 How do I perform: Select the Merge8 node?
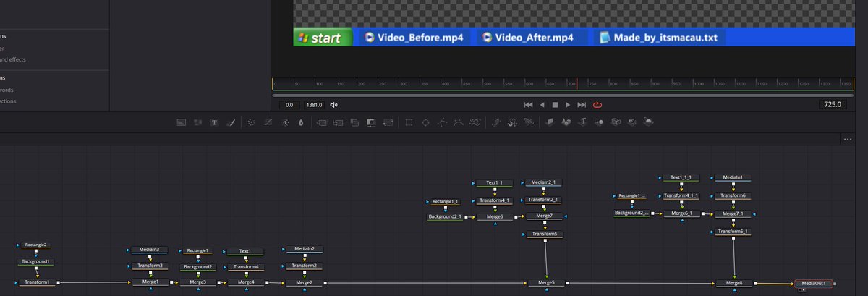coord(734,283)
